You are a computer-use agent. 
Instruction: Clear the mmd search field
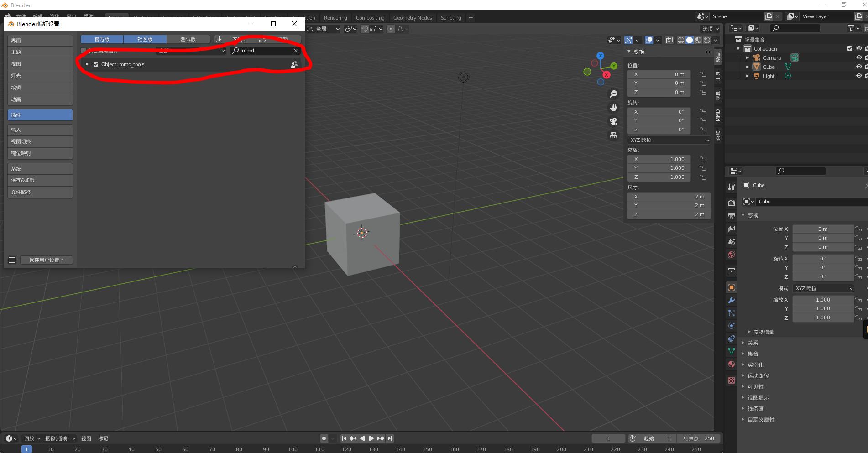(296, 51)
